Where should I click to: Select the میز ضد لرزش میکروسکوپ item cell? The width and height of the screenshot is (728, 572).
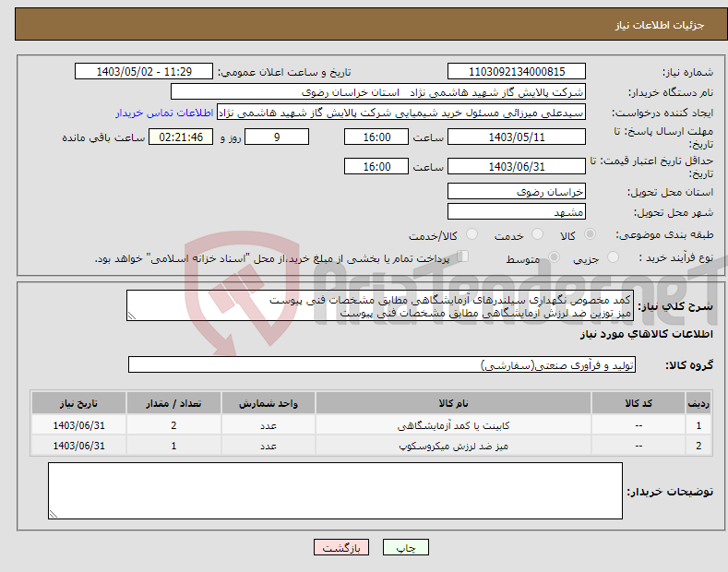(453, 446)
